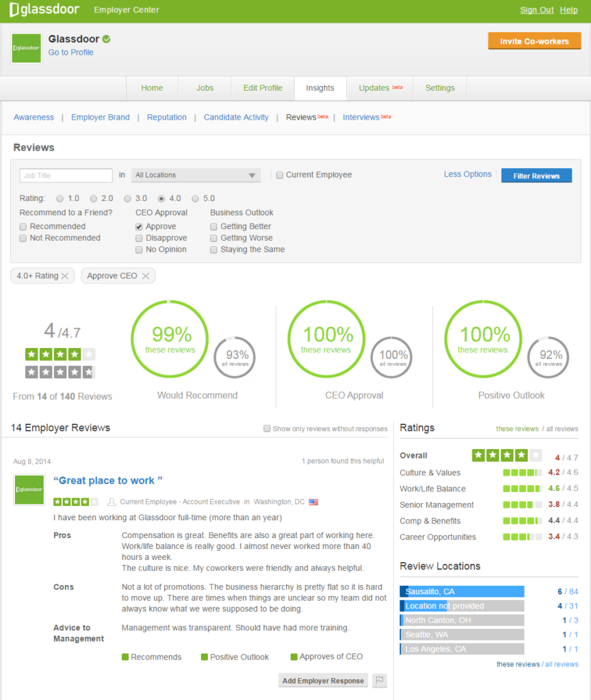Remove the 4.0+ Rating filter tag
This screenshot has width=591, height=700.
pyautogui.click(x=65, y=276)
